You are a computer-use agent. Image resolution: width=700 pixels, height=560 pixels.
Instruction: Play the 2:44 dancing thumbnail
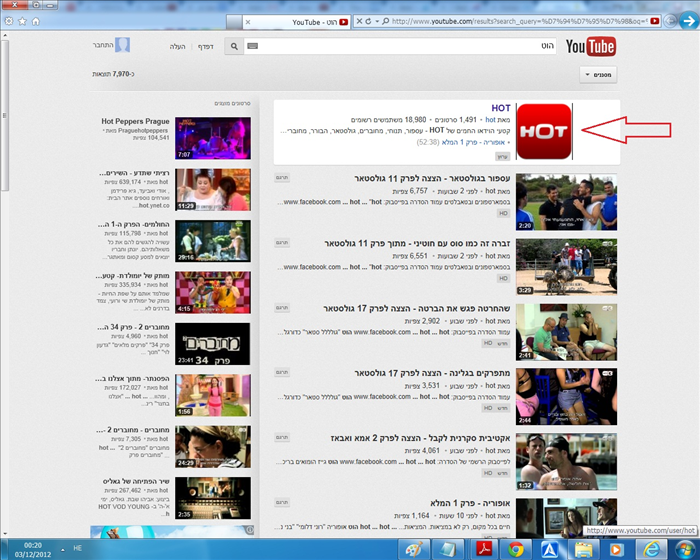point(567,397)
